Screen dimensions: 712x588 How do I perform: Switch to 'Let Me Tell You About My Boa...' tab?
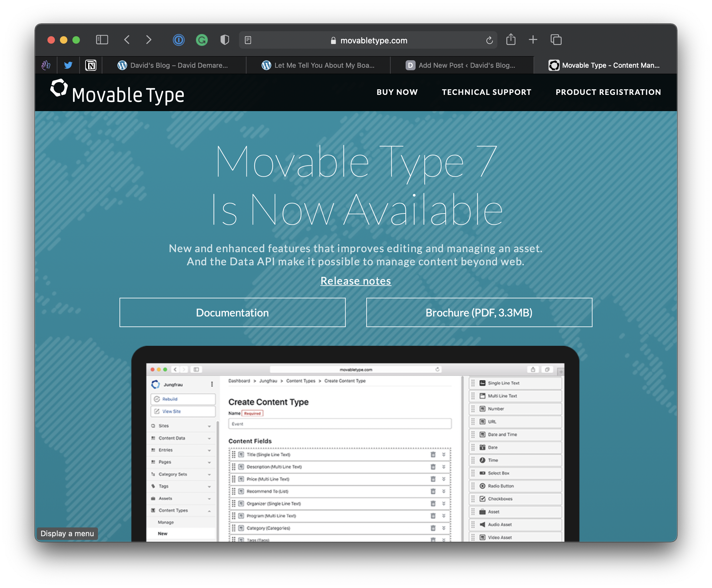[x=318, y=65]
